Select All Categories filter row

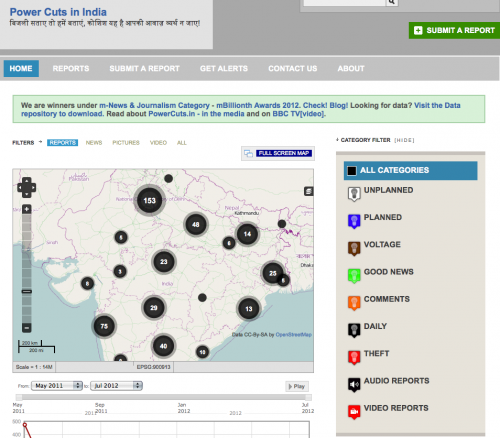(411, 171)
